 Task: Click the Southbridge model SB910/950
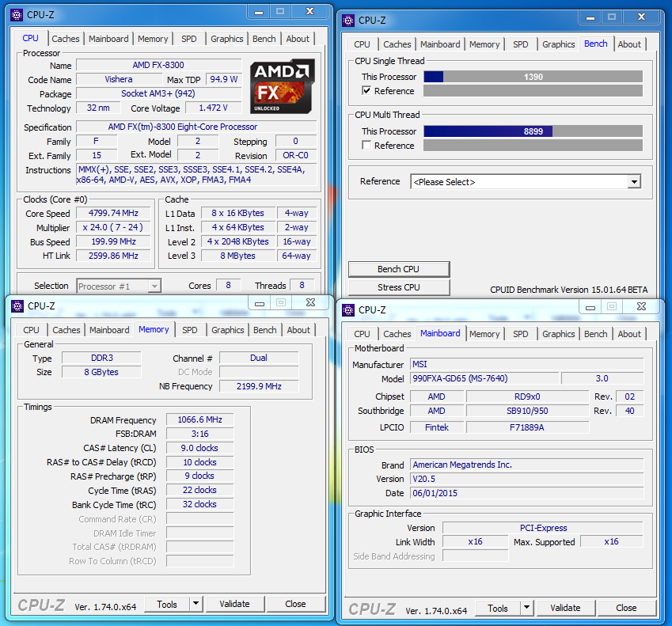click(527, 411)
